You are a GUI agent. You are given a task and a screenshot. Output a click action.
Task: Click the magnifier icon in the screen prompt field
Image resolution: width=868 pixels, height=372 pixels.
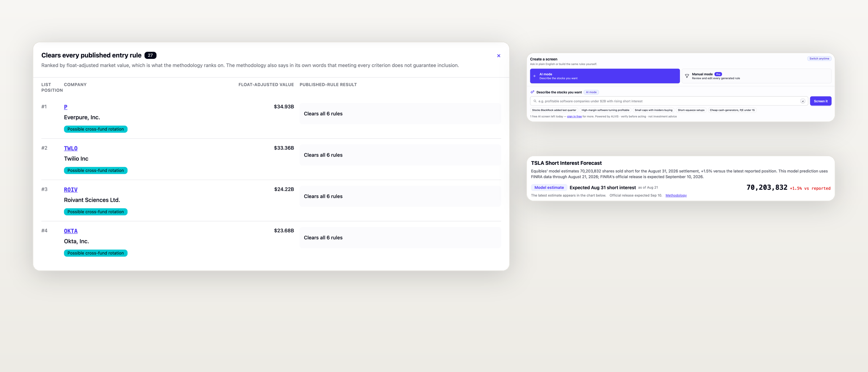[535, 101]
